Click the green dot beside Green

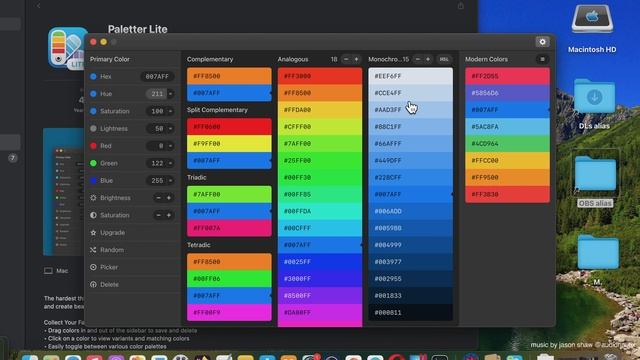[93, 163]
